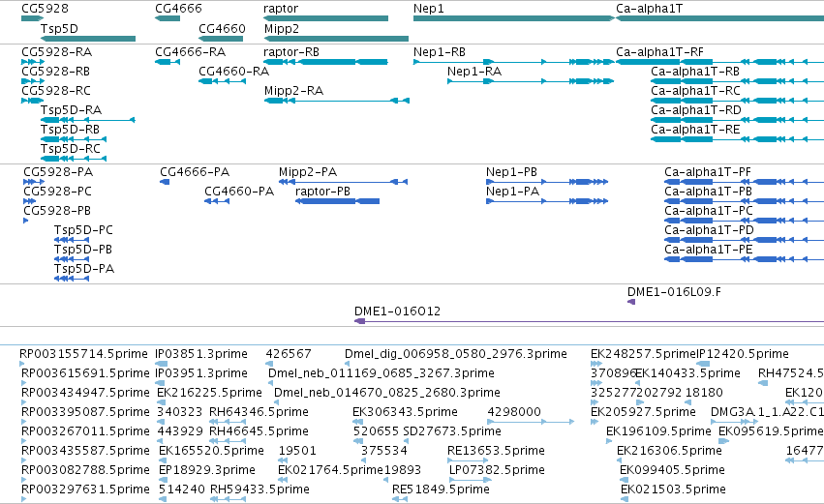
Task: Click the Mipp2 gene bar glyph
Action: [336, 39]
